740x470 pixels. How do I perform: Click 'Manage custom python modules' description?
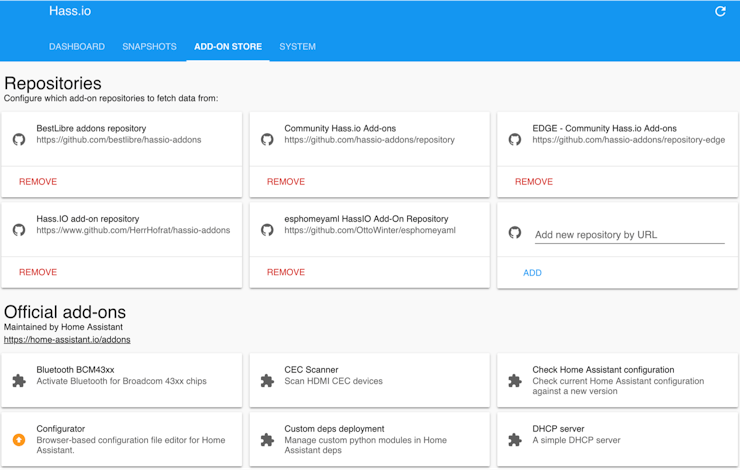click(365, 445)
